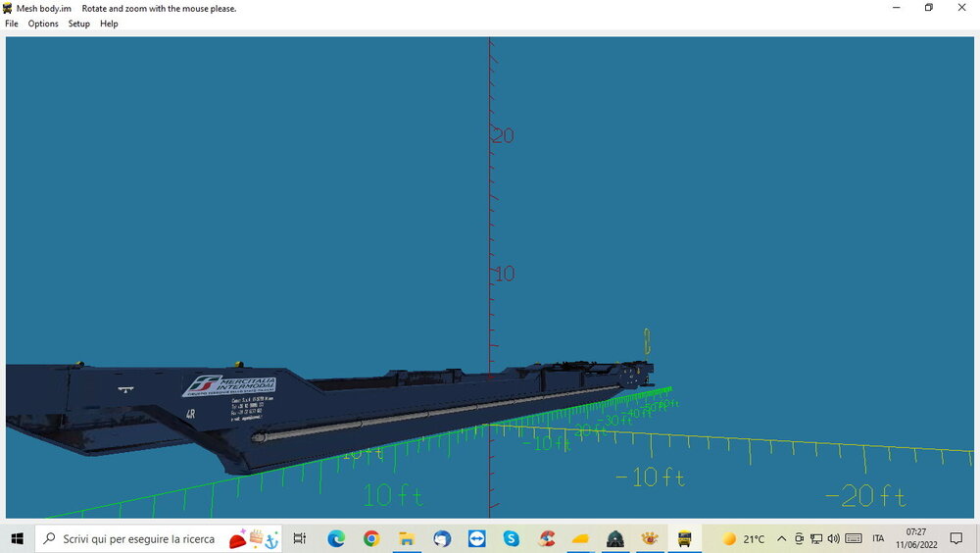Open the orange eye-like taskbar icon
Screen dimensions: 980x553
coord(650,538)
